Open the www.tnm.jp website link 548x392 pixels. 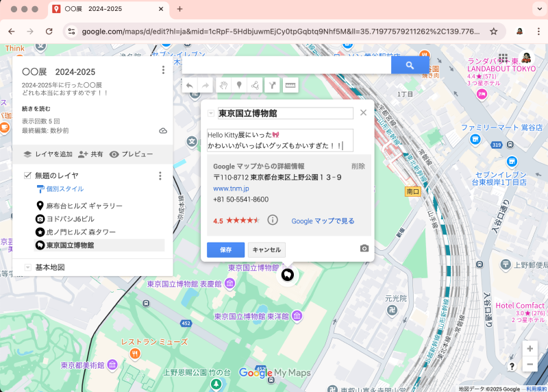pos(231,188)
